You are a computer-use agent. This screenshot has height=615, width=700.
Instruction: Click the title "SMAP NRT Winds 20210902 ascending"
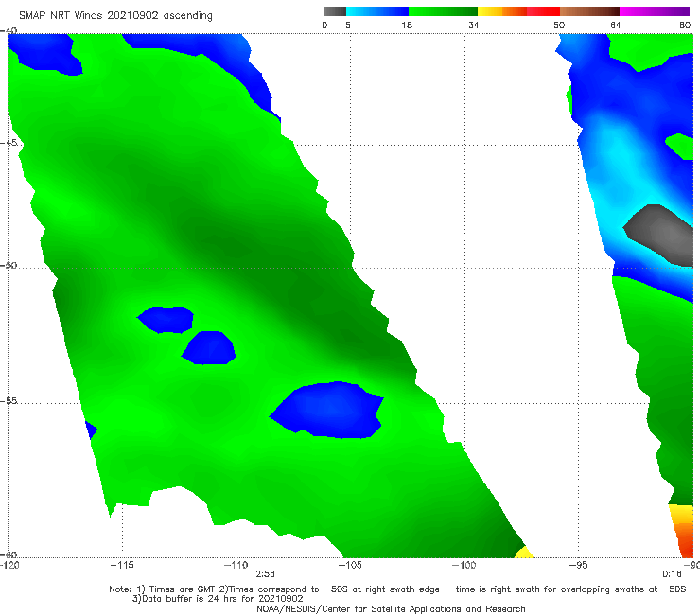tap(115, 16)
